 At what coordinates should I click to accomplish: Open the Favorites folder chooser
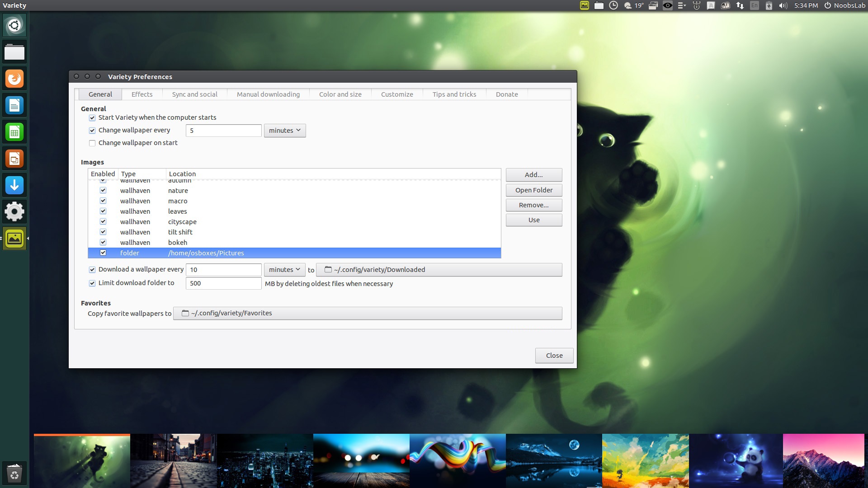pos(367,313)
